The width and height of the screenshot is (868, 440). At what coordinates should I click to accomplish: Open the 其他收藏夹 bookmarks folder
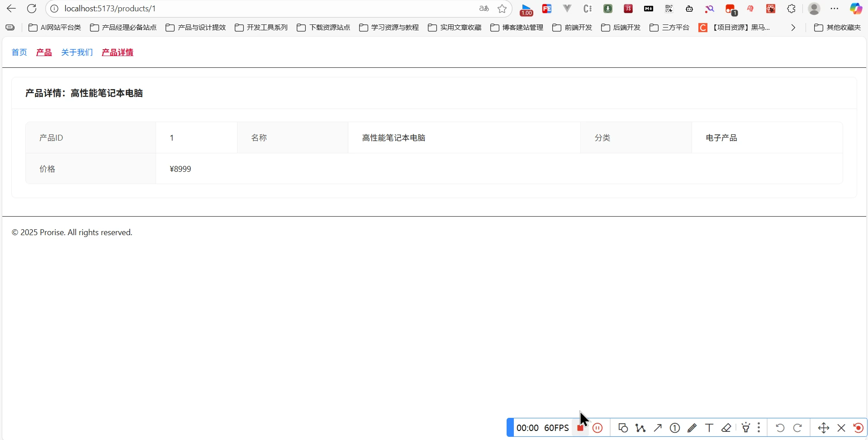837,28
